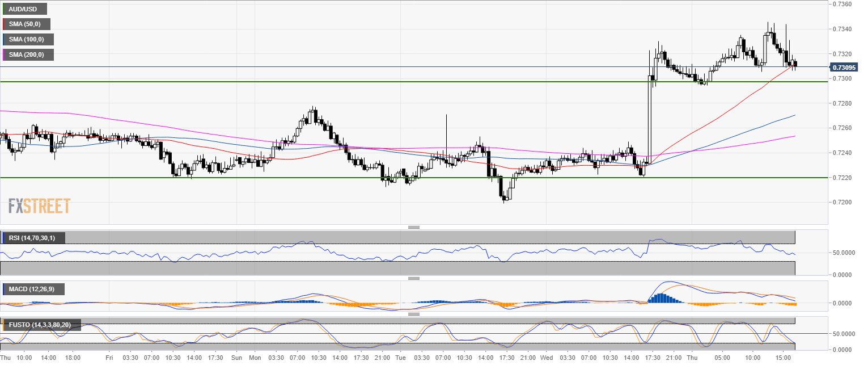868x365 pixels.
Task: Click the 'Fri' date marker on time axis
Action: click(x=109, y=358)
